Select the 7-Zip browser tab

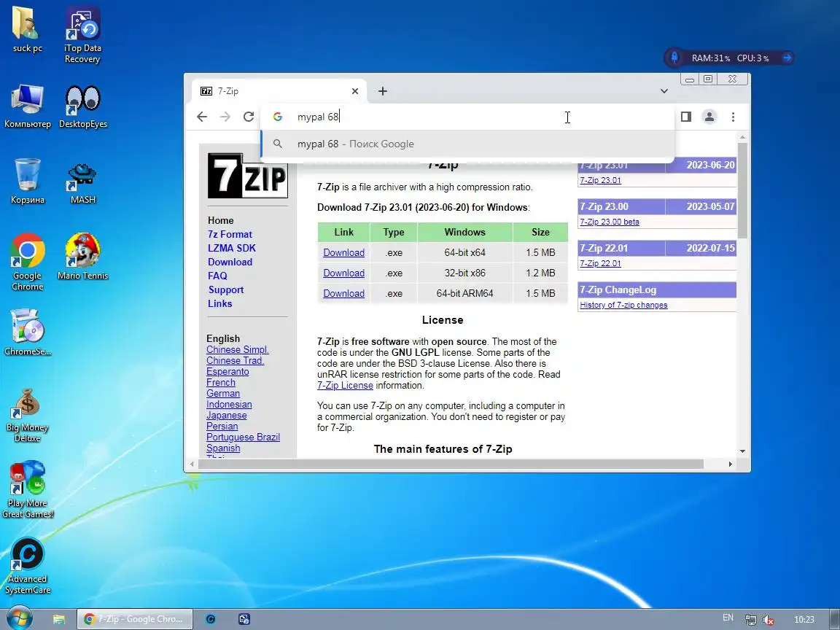pos(279,91)
